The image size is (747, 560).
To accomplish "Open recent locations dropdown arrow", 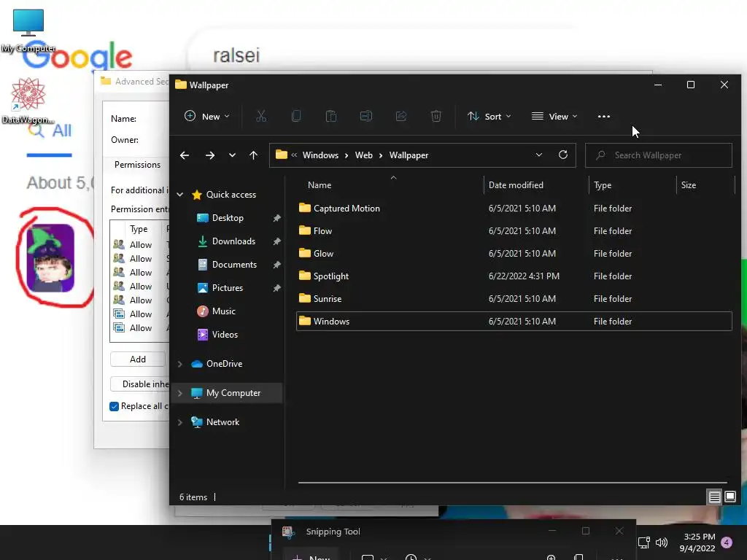I will [232, 155].
